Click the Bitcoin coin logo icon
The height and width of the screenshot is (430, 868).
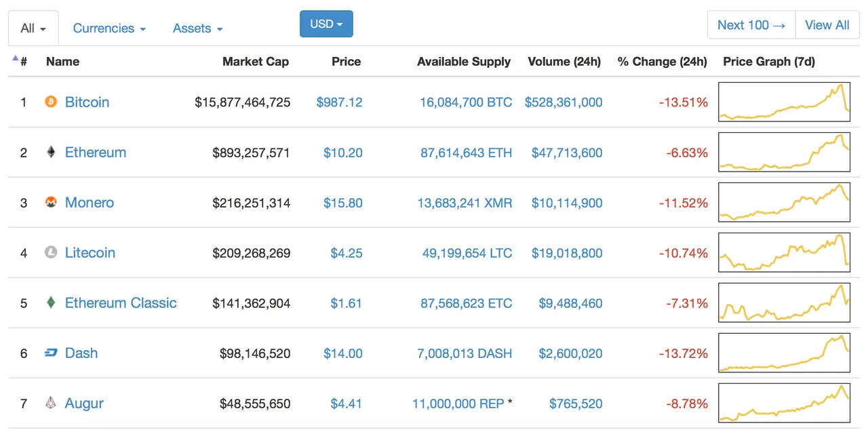[x=51, y=102]
